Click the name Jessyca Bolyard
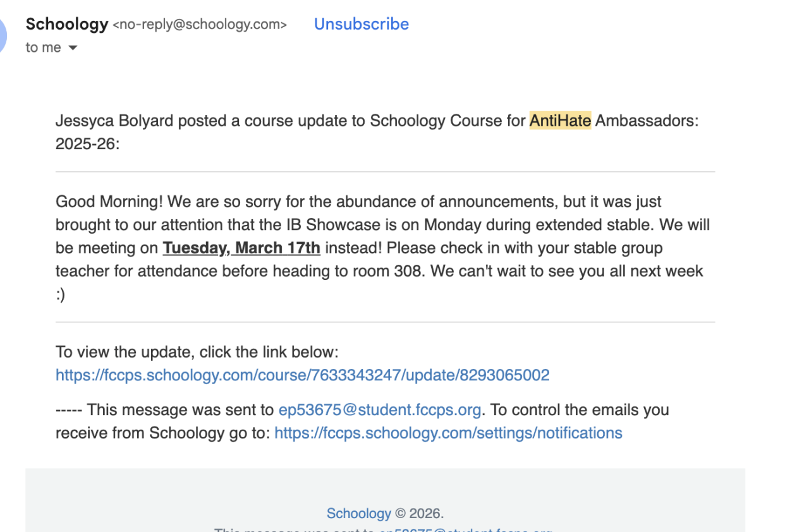The width and height of the screenshot is (809, 532). [114, 120]
